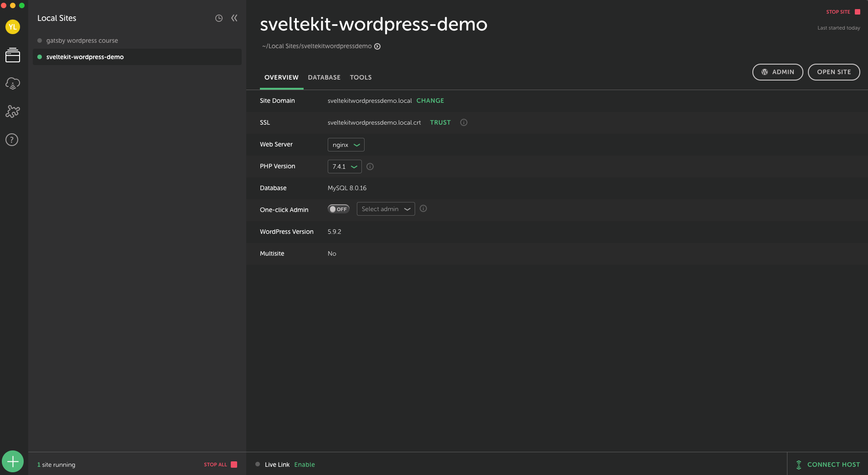Open recent sites clock icon
Screen dimensions: 868x475
tap(219, 18)
